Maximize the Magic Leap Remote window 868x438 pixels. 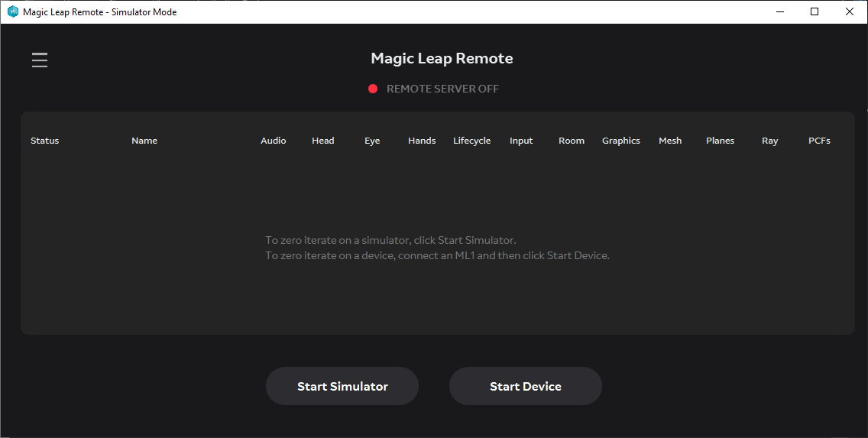click(815, 11)
